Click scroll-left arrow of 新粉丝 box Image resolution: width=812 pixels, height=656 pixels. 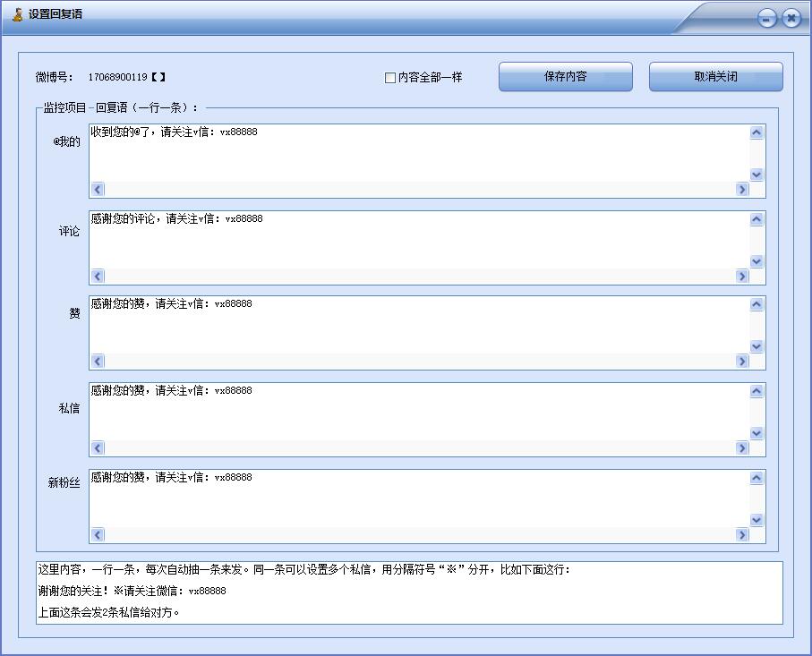[98, 535]
